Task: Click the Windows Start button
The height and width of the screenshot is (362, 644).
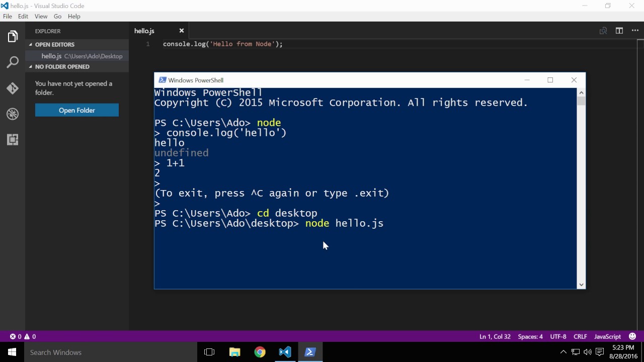Action: pyautogui.click(x=12, y=352)
